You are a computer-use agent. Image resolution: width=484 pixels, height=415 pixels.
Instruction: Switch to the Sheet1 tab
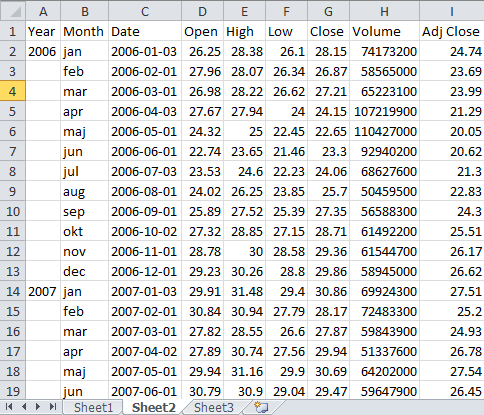(x=94, y=407)
